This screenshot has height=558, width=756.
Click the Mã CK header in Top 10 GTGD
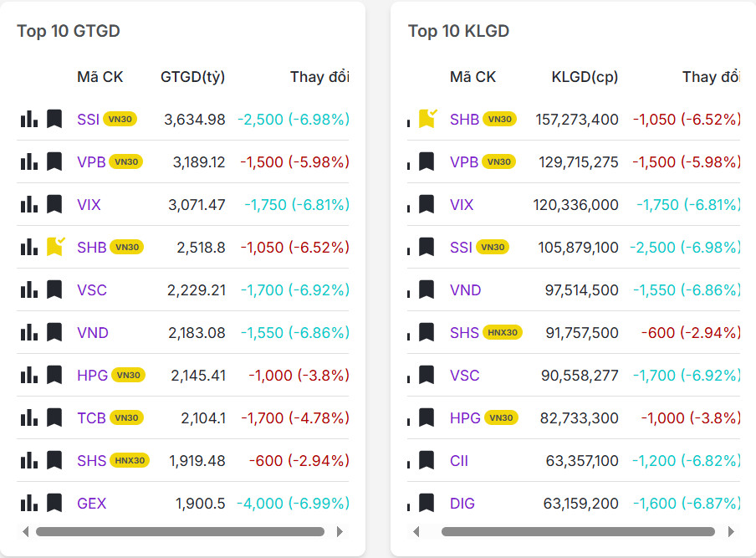tap(100, 77)
